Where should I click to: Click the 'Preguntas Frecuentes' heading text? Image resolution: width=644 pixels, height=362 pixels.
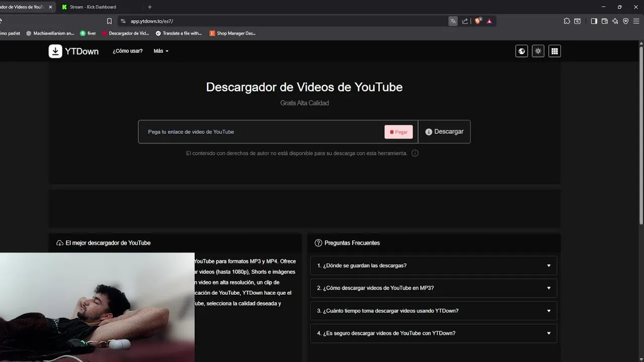(352, 243)
